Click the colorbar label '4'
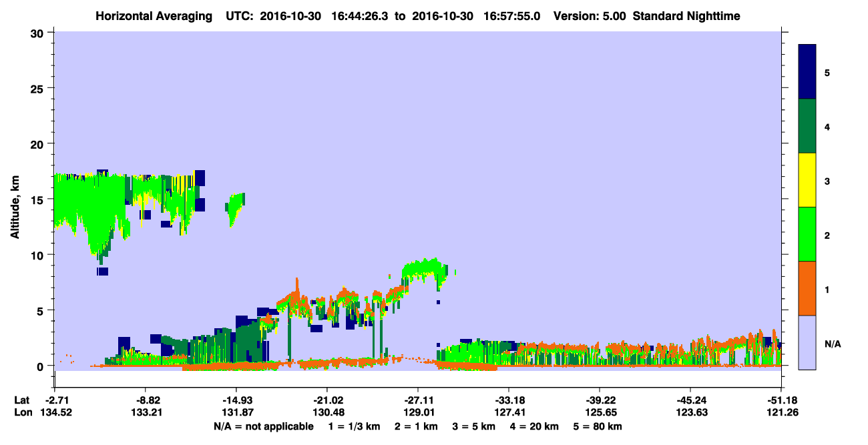 pos(827,126)
